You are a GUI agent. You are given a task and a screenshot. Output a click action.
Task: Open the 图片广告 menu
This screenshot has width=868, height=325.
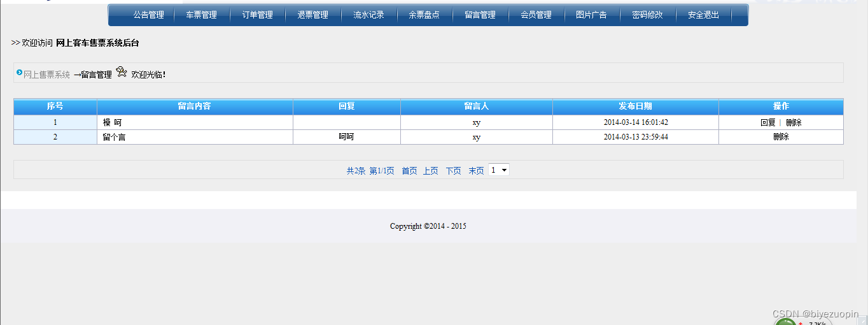(591, 15)
